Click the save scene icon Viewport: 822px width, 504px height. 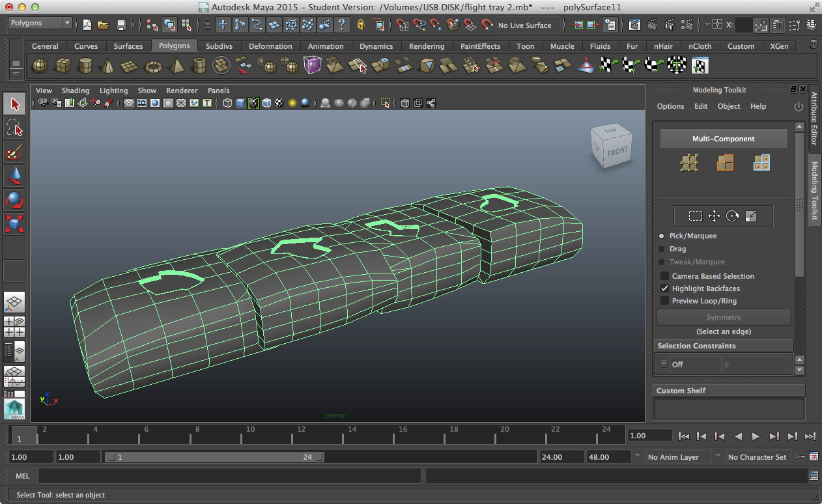tap(120, 25)
